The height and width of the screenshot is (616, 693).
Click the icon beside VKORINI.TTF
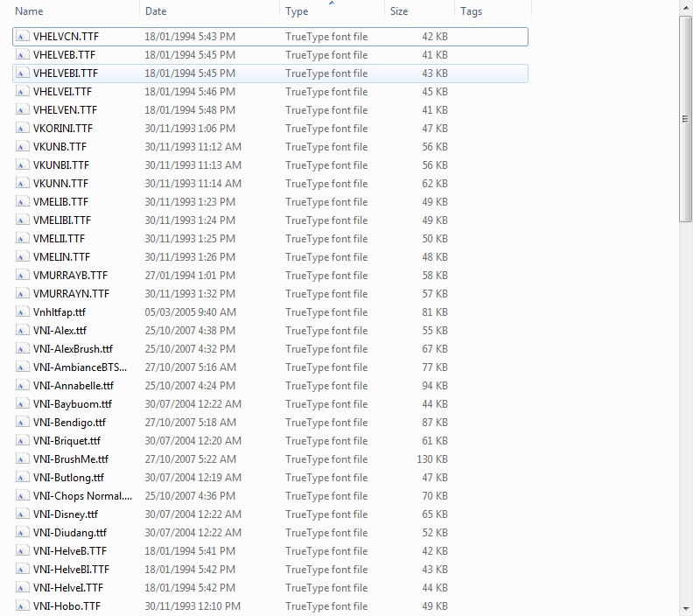point(21,128)
